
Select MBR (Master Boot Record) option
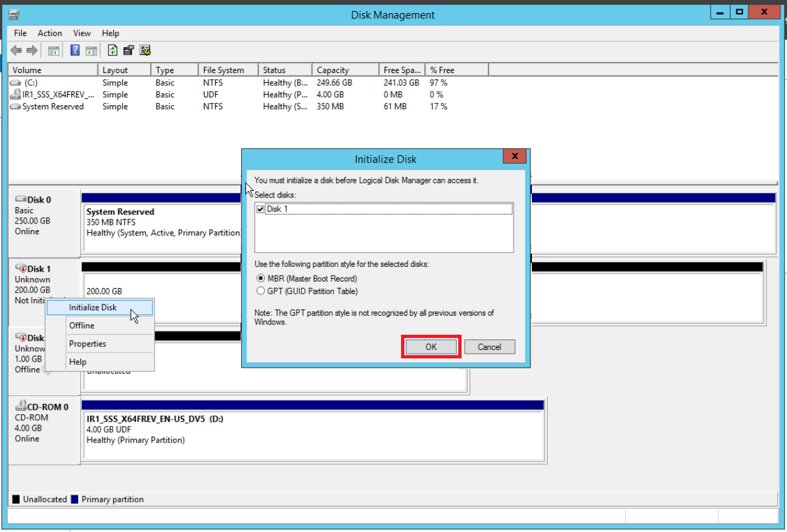point(260,279)
